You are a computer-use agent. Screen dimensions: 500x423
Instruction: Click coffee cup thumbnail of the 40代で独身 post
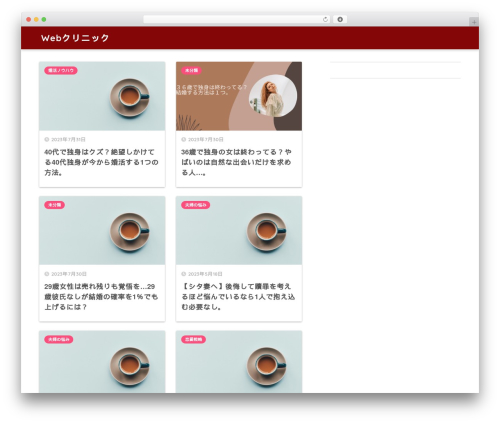(102, 96)
